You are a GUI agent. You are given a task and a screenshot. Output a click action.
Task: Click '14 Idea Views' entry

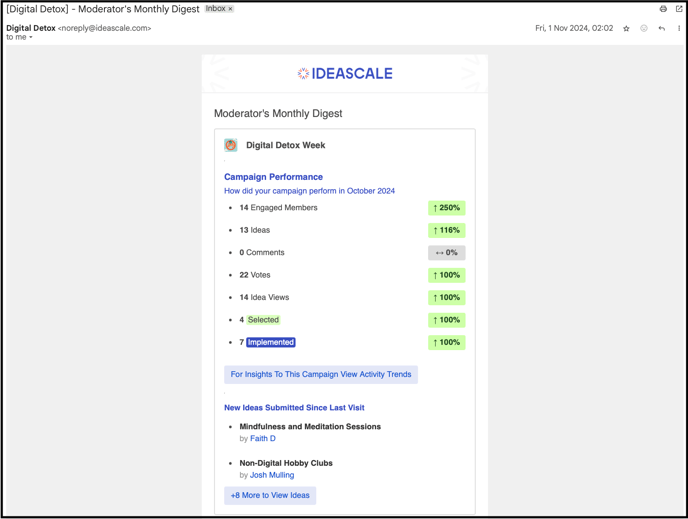point(264,297)
